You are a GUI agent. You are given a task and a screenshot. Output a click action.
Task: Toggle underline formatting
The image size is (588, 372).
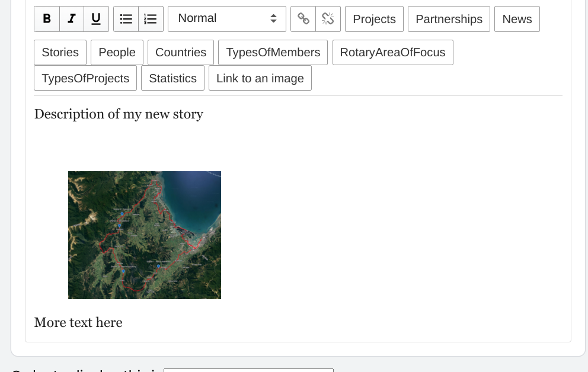[x=96, y=19]
